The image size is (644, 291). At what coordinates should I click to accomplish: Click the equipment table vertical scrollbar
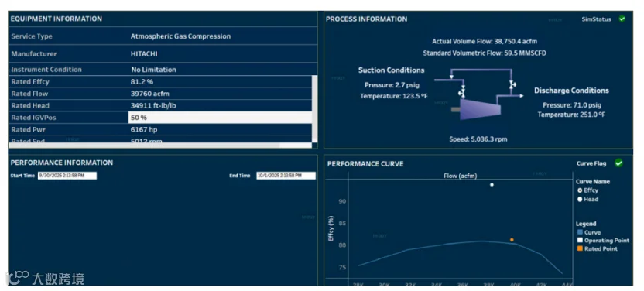[314, 109]
